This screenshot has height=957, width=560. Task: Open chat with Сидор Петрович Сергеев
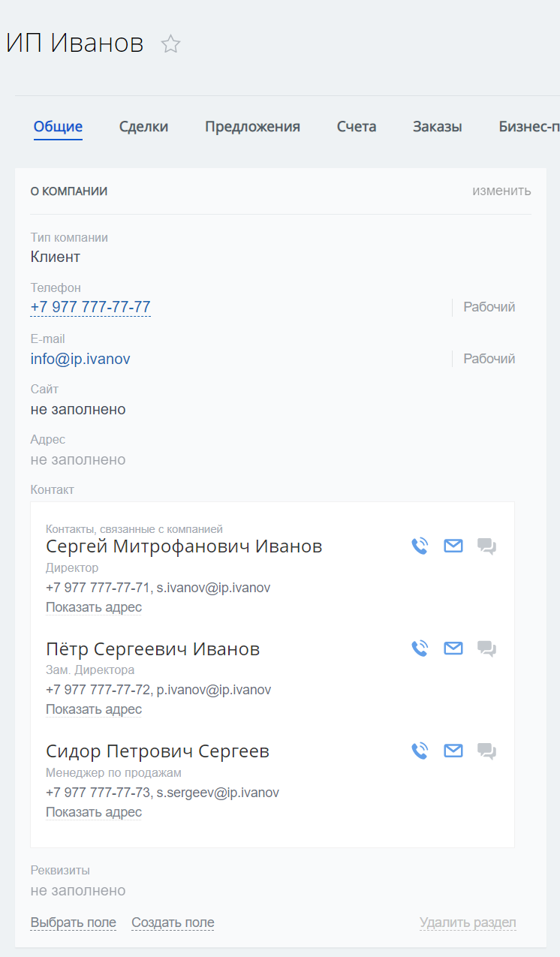click(486, 751)
